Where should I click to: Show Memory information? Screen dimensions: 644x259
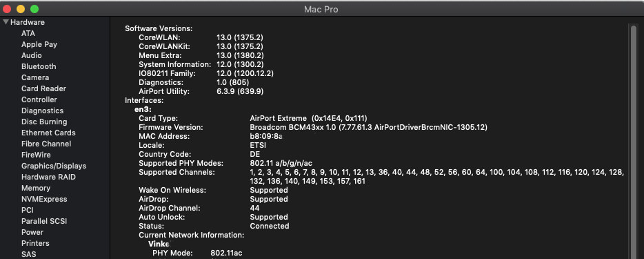(x=36, y=189)
